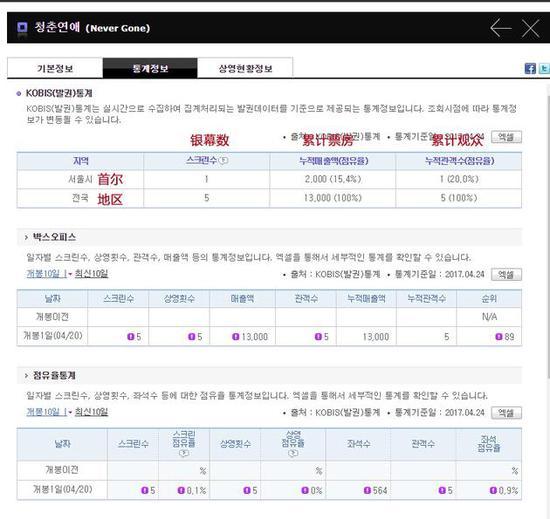550x519 pixels.
Task: Expand the 박스오피스 section chevron
Action: (x=26, y=237)
